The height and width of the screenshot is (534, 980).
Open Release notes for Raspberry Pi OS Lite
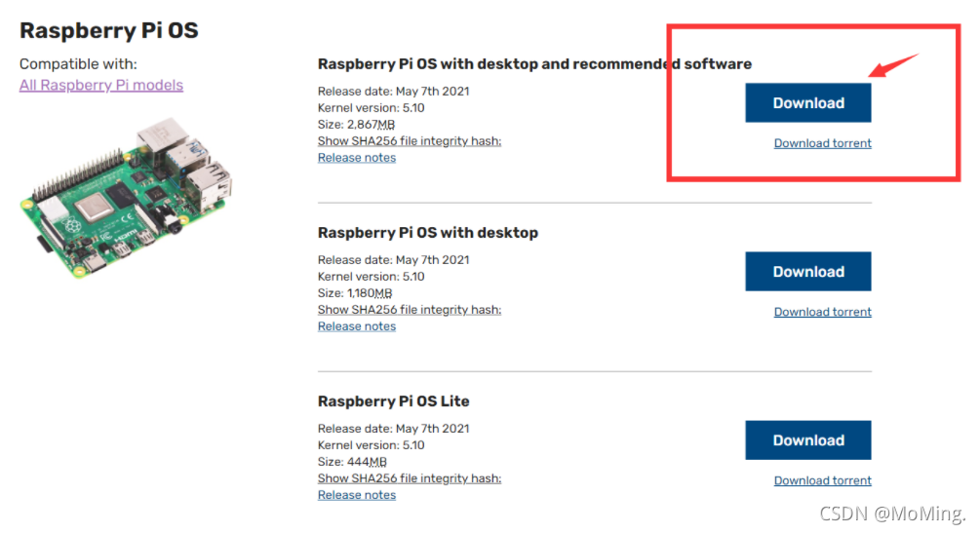coord(357,495)
